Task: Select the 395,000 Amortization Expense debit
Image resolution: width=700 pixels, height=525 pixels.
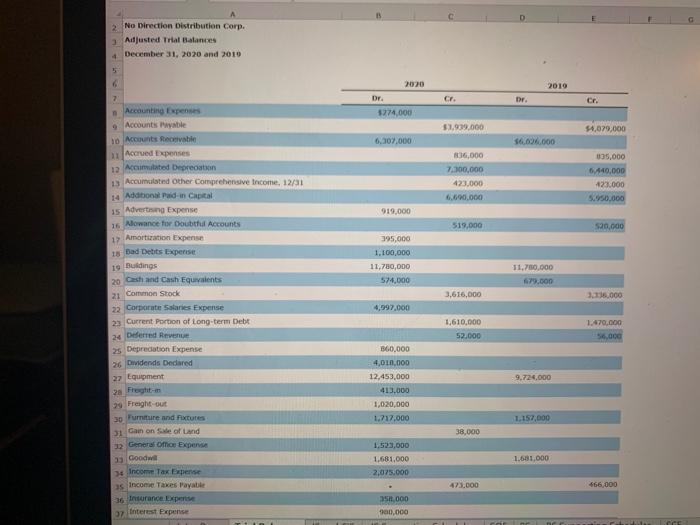Action: [396, 239]
